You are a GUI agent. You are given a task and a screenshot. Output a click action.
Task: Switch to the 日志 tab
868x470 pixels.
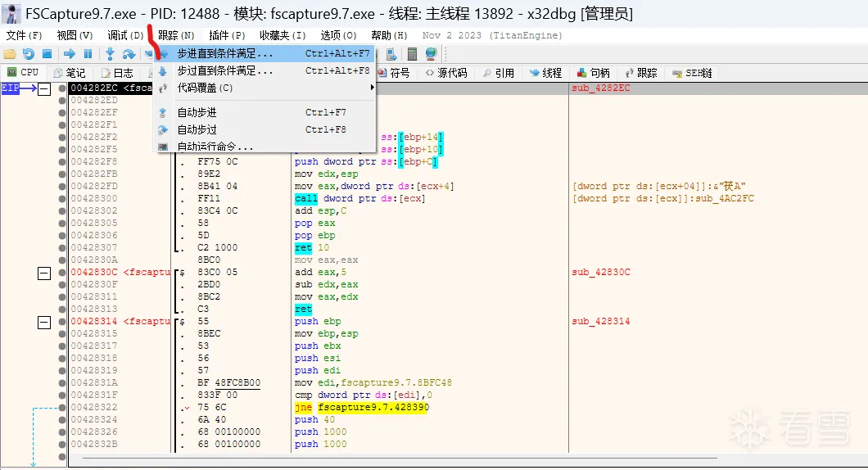(117, 73)
